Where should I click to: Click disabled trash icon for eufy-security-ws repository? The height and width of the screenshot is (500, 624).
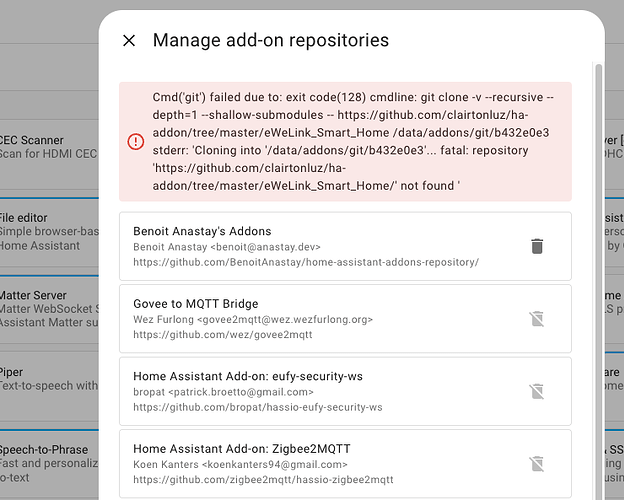tap(537, 391)
